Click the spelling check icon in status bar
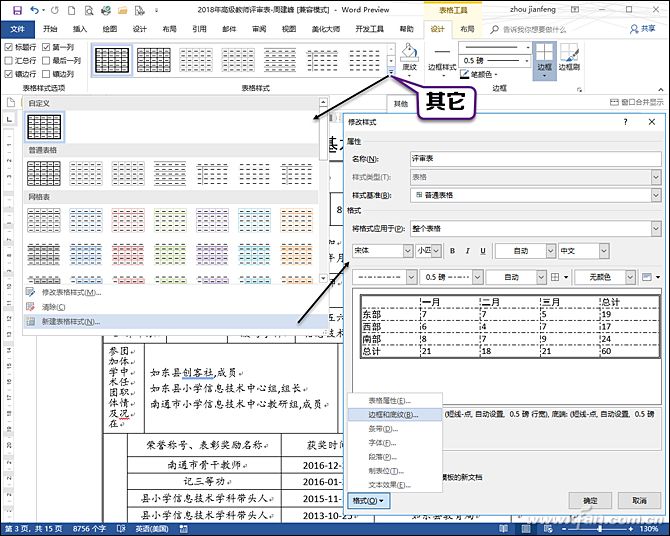 121,529
